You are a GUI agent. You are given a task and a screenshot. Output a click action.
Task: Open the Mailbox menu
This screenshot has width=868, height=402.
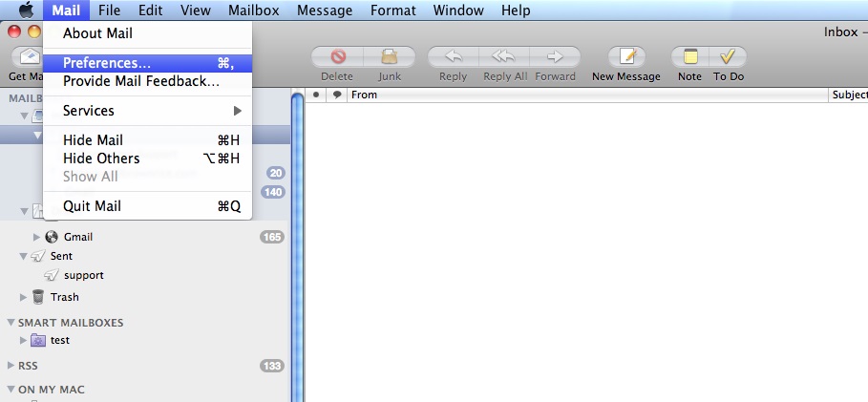pos(254,10)
